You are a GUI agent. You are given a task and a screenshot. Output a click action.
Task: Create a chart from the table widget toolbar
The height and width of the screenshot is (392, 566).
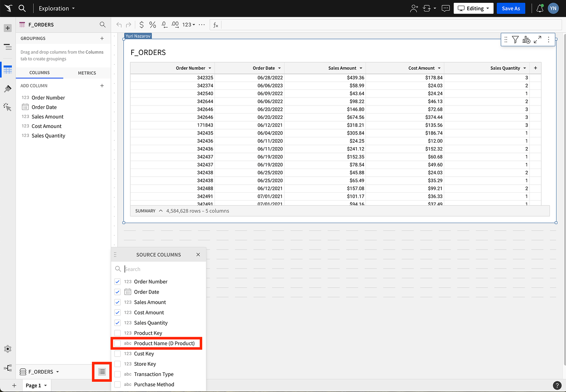pos(526,39)
